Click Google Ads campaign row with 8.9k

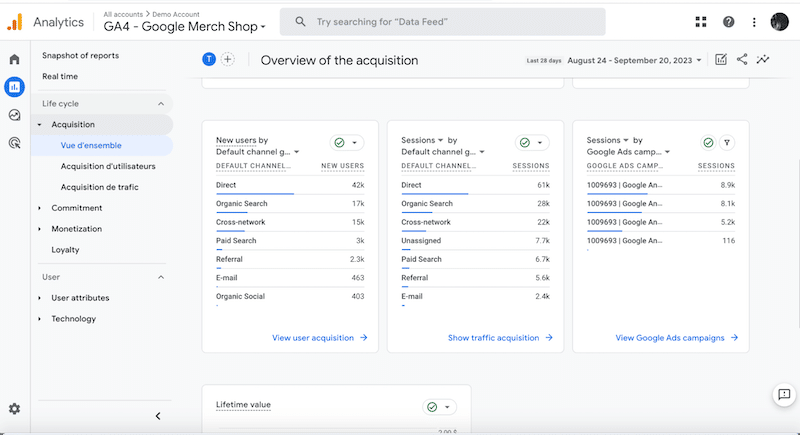[660, 185]
